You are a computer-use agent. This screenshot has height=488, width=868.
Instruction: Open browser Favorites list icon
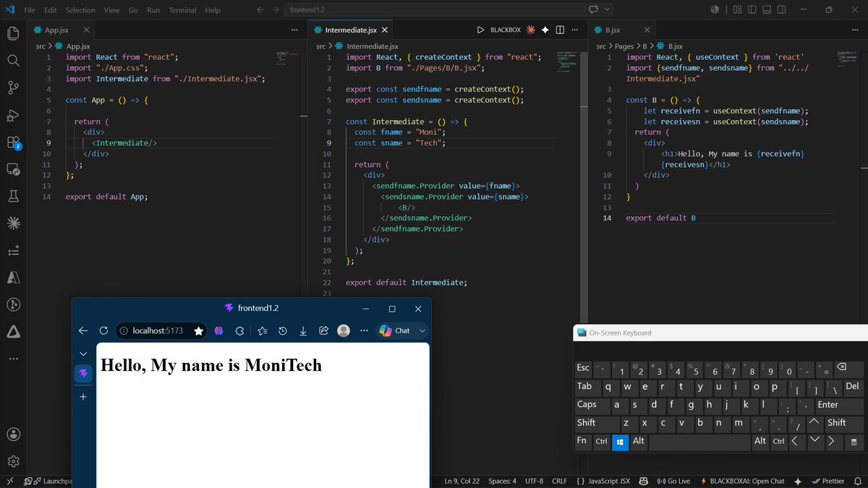point(262,330)
